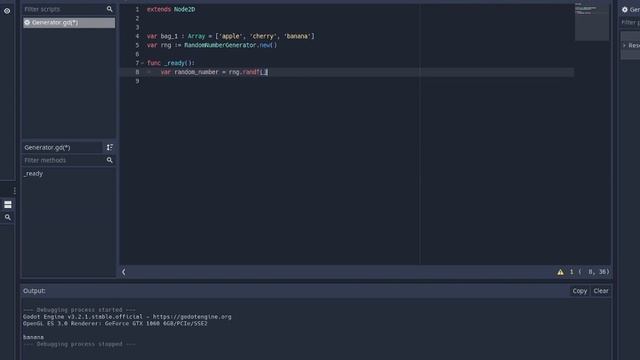Image resolution: width=640 pixels, height=360 pixels.
Task: Click line number 9 in the gutter
Action: (137, 81)
